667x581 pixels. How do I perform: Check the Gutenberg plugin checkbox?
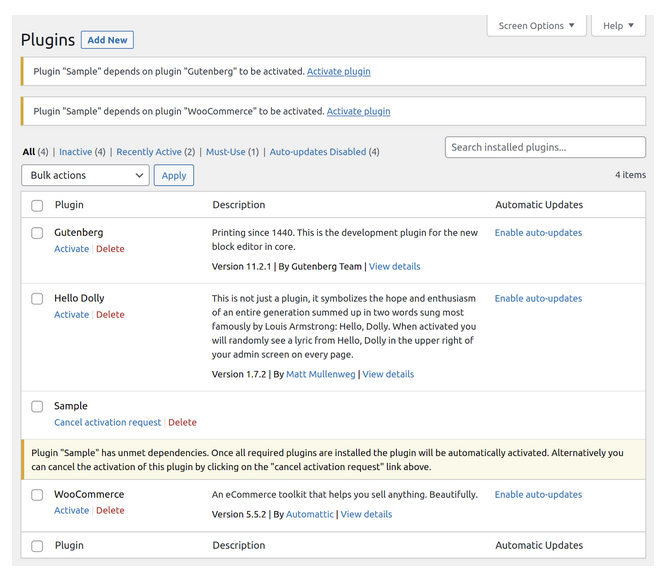37,233
